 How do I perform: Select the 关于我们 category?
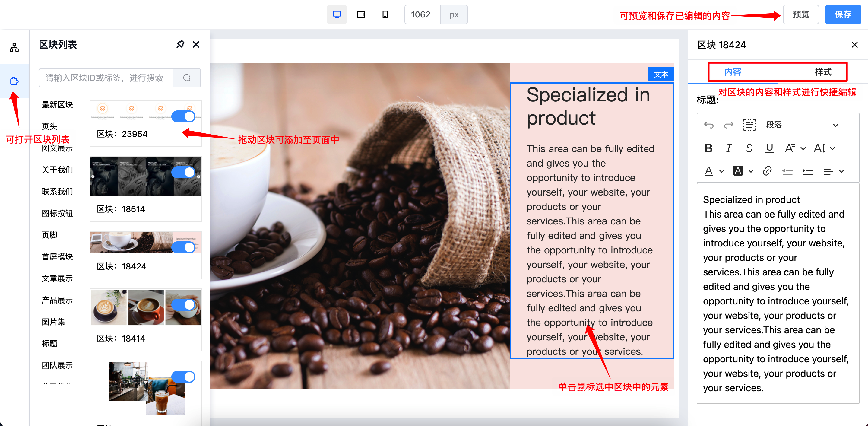pos(57,170)
